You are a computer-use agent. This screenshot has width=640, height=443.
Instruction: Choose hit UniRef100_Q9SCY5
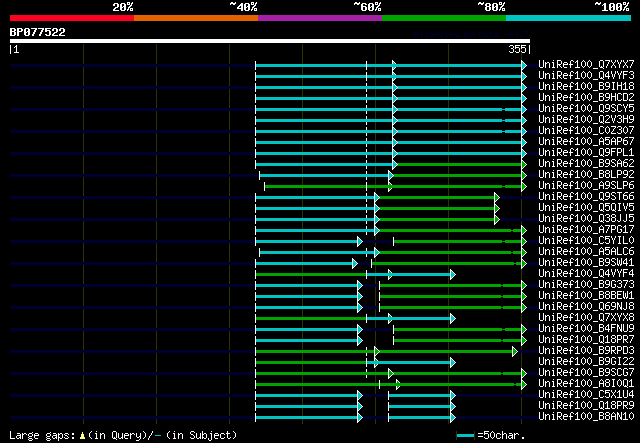point(586,109)
